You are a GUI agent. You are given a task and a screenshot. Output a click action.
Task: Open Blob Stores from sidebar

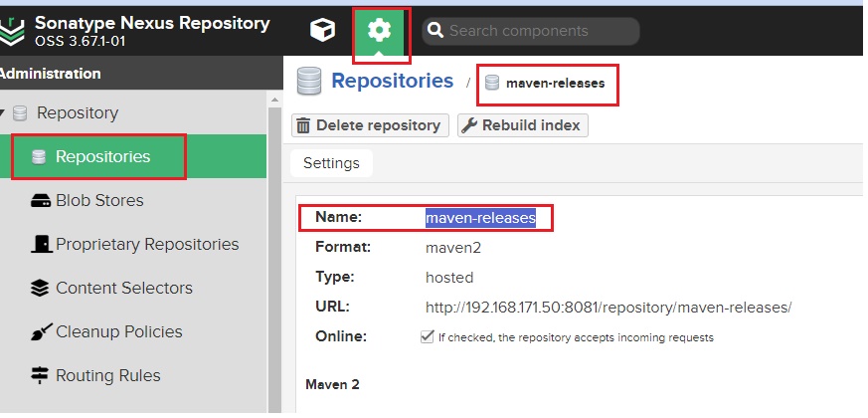click(99, 201)
